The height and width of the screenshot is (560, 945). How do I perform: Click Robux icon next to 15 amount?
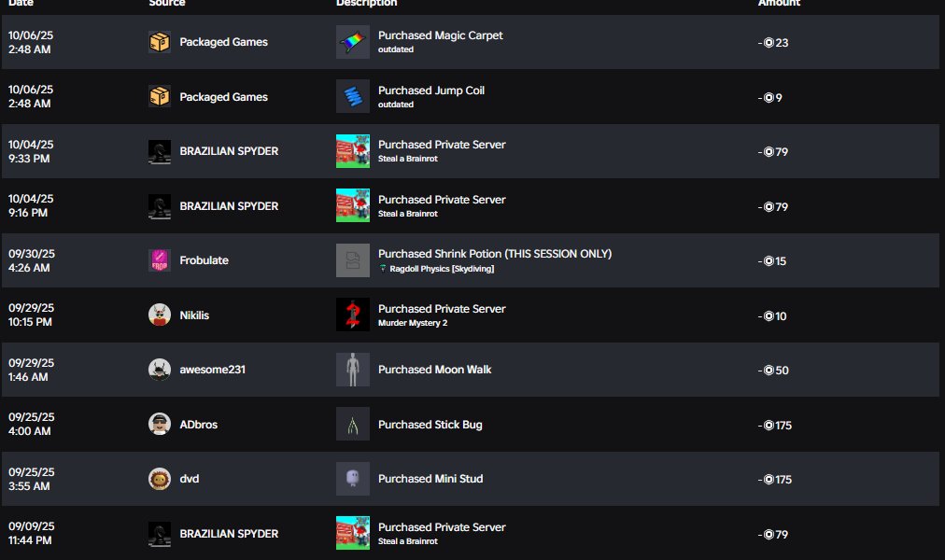pyautogui.click(x=769, y=261)
